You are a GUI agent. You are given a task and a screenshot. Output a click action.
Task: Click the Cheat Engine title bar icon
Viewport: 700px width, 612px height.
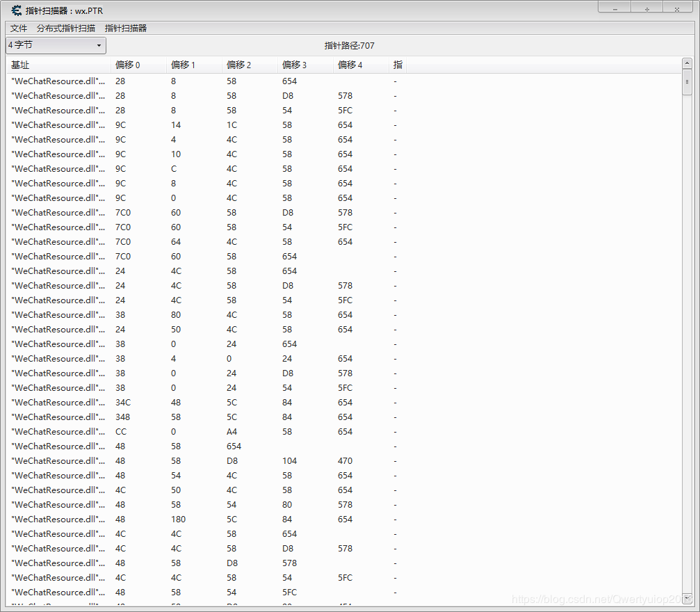tap(17, 10)
